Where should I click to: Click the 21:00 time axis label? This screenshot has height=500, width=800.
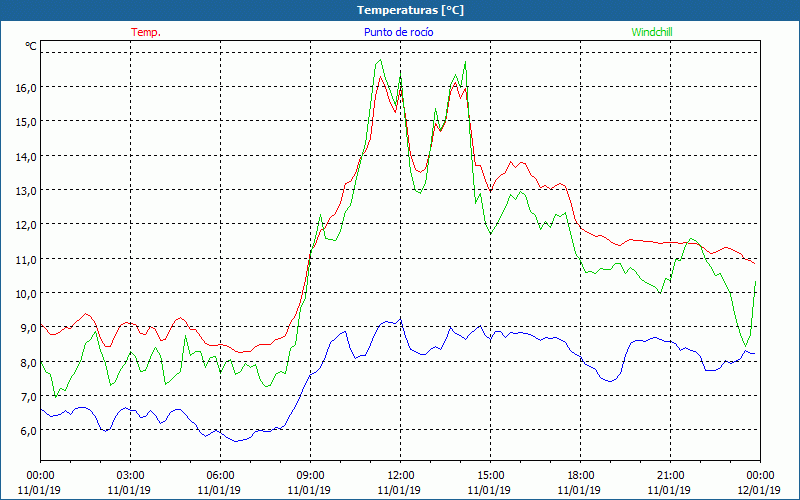[x=670, y=476]
